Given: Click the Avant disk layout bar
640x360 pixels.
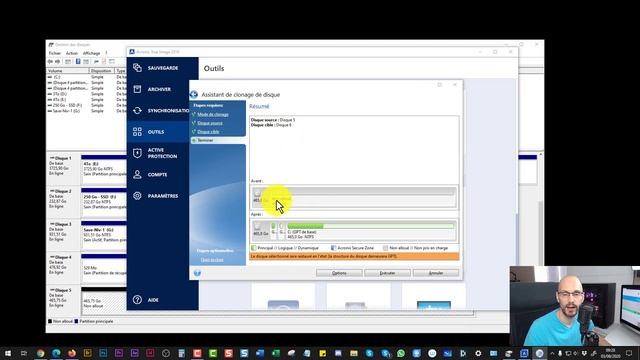Looking at the screenshot, I should [x=354, y=197].
